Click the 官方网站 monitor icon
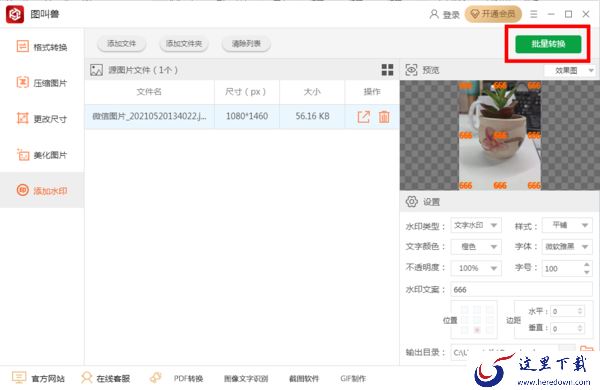 click(x=19, y=377)
